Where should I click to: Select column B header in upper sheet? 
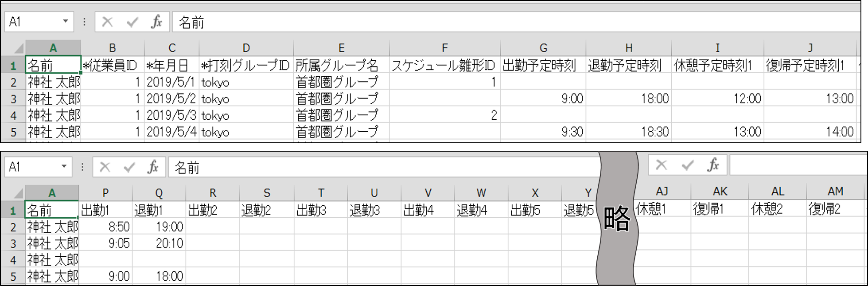point(113,48)
